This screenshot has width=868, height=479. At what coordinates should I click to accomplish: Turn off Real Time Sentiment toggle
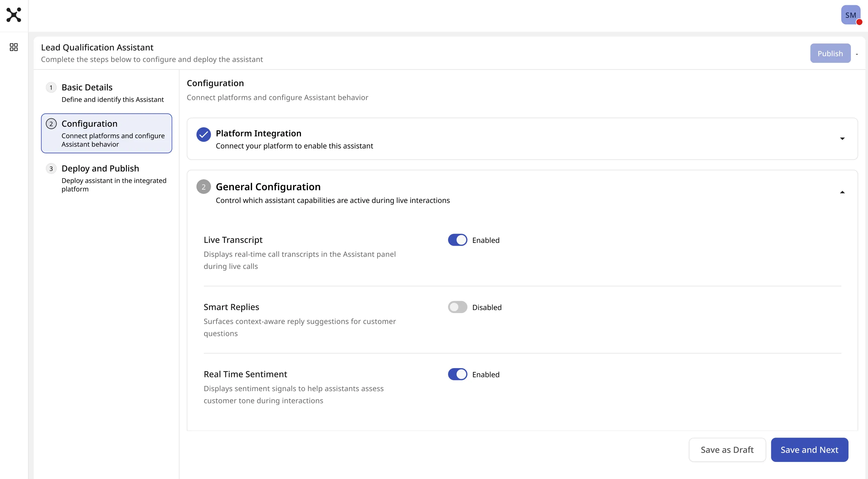(458, 374)
